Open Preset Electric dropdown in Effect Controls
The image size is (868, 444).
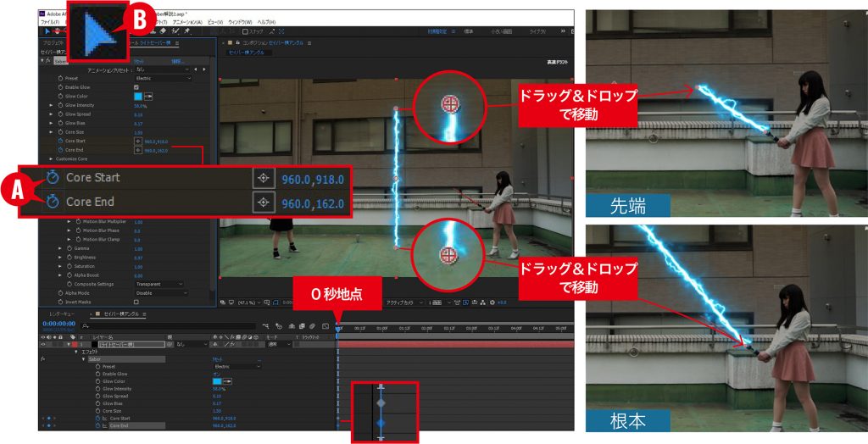coord(164,79)
